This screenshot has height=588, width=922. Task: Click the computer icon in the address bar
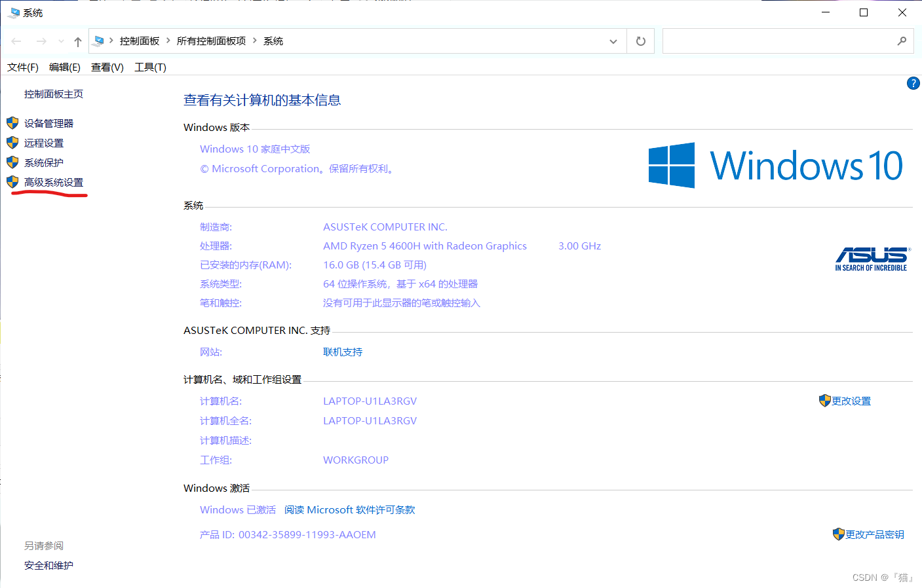98,41
